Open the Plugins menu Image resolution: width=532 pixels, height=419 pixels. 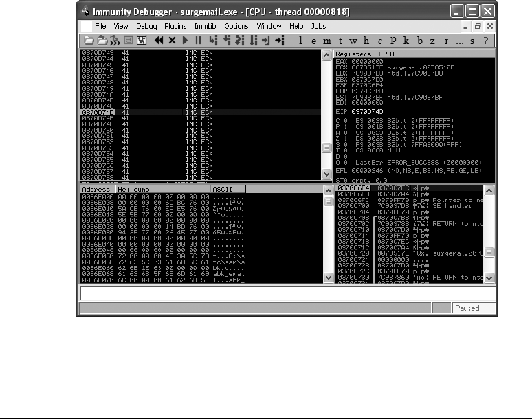tap(175, 26)
